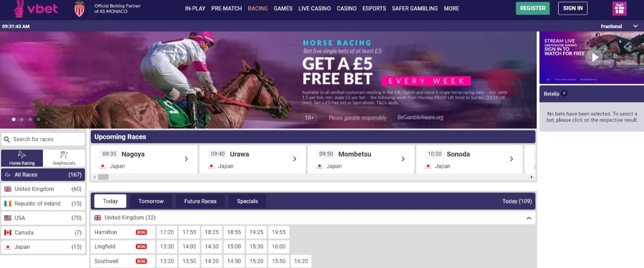Click the Vbet logo
644x268 pixels.
33,9
